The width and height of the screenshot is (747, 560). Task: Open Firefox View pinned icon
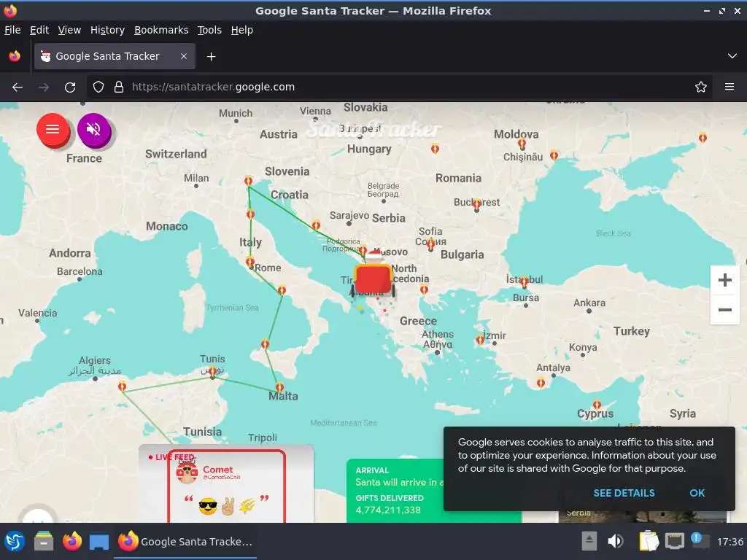point(15,56)
